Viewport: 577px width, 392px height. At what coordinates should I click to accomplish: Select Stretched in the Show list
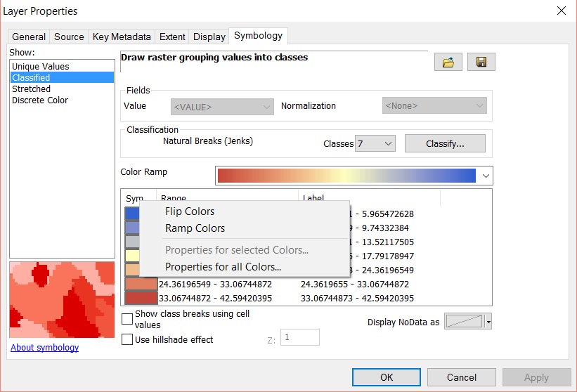[32, 89]
